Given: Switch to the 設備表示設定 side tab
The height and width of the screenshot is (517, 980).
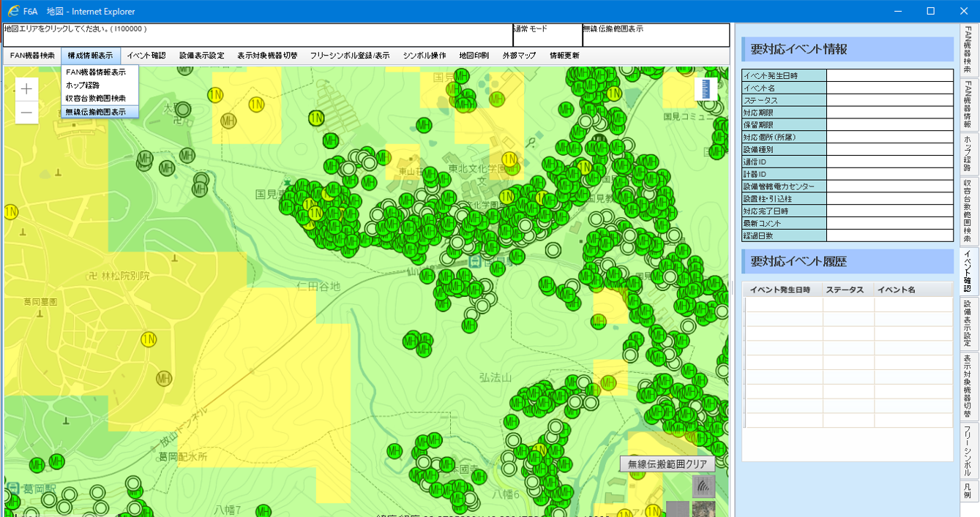Looking at the screenshot, I should point(968,322).
